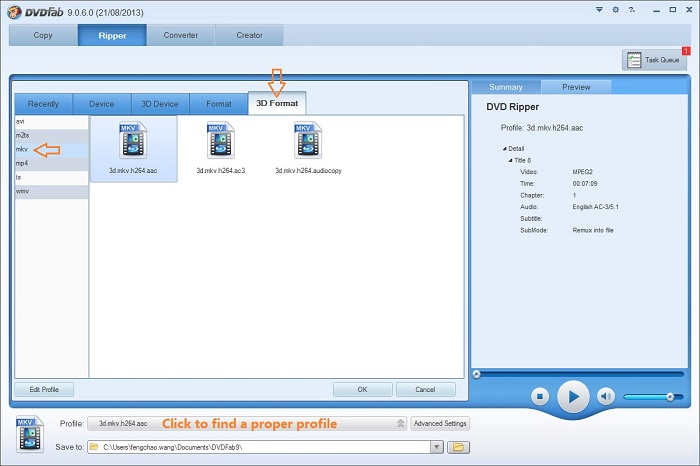Click the DVDFab logo icon
Image resolution: width=700 pixels, height=466 pixels.
pos(15,12)
